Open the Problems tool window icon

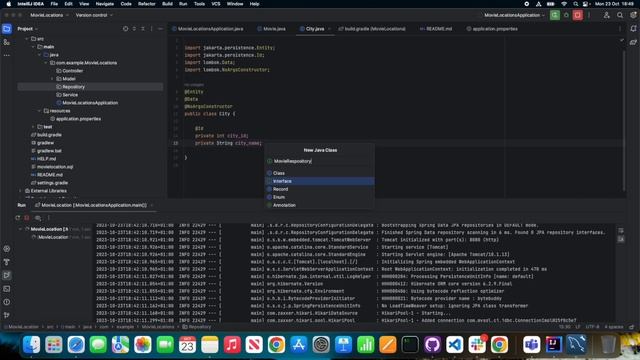click(7, 302)
